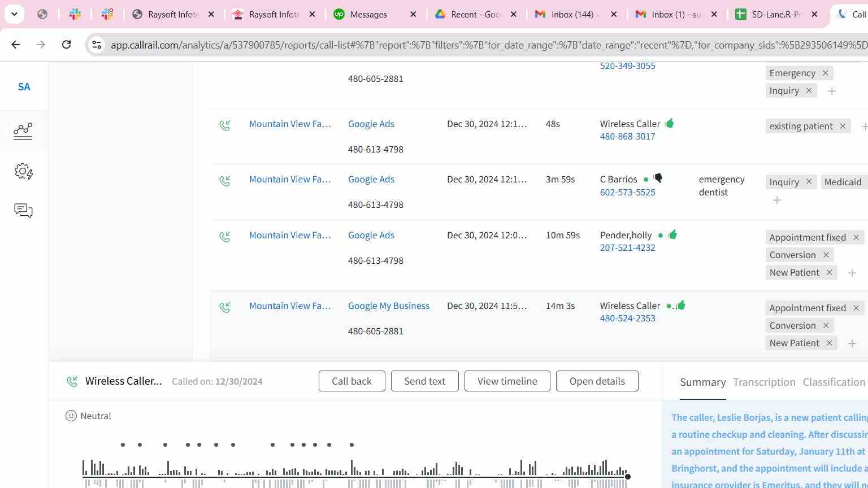Image resolution: width=868 pixels, height=488 pixels.
Task: Add a tag to the 14m 3s call
Action: [x=852, y=343]
